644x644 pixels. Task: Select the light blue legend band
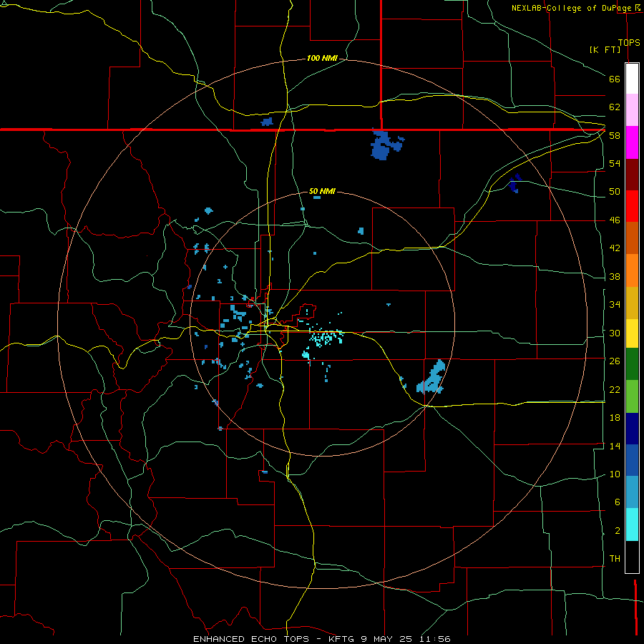632,492
